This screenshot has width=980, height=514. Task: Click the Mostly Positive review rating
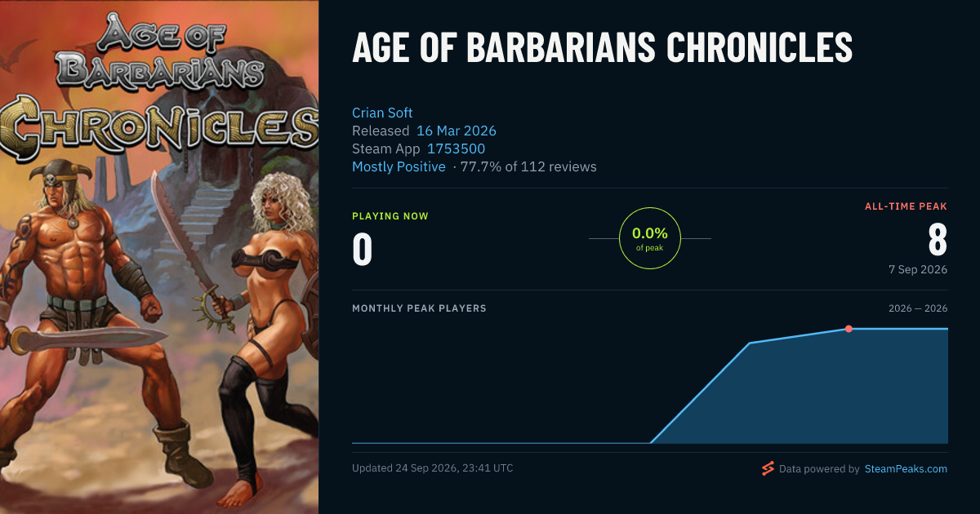399,166
